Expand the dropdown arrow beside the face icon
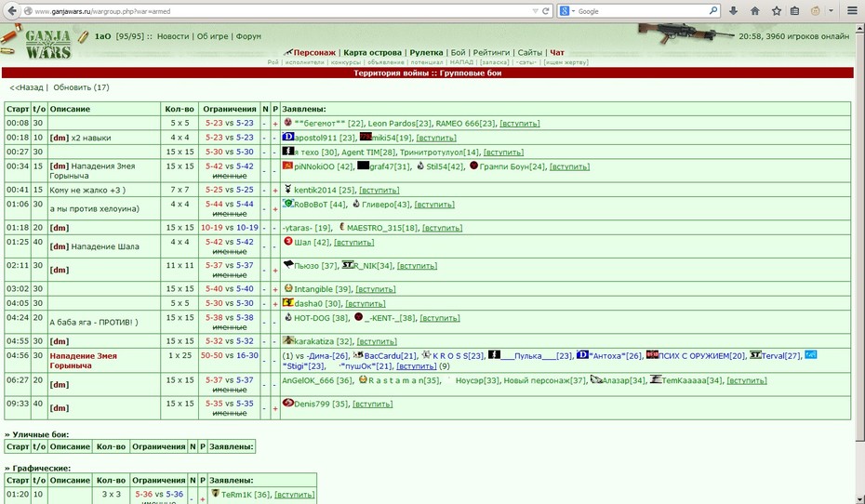 pos(831,10)
